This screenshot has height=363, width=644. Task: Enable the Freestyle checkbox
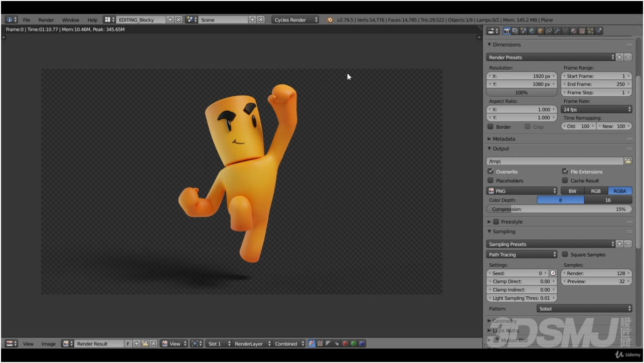click(496, 222)
